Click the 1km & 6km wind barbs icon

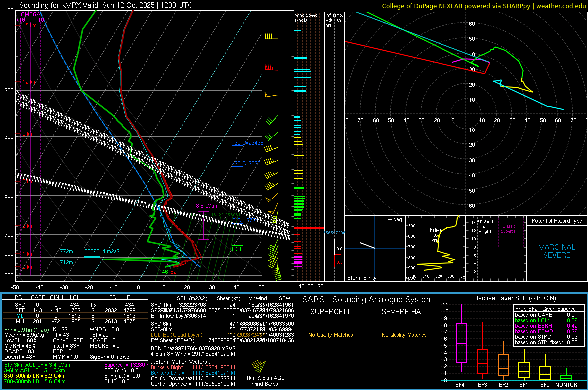coord(258,366)
